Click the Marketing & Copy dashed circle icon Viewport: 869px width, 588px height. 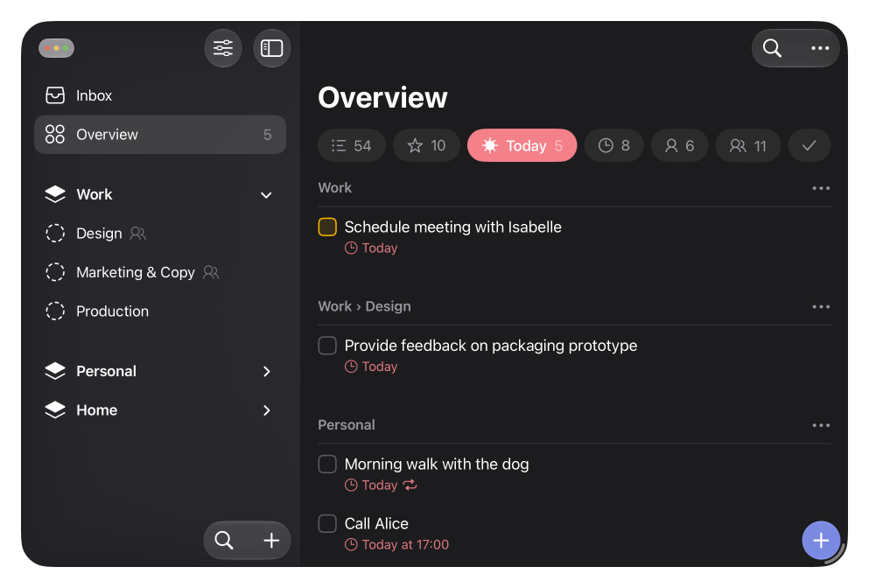click(x=55, y=272)
